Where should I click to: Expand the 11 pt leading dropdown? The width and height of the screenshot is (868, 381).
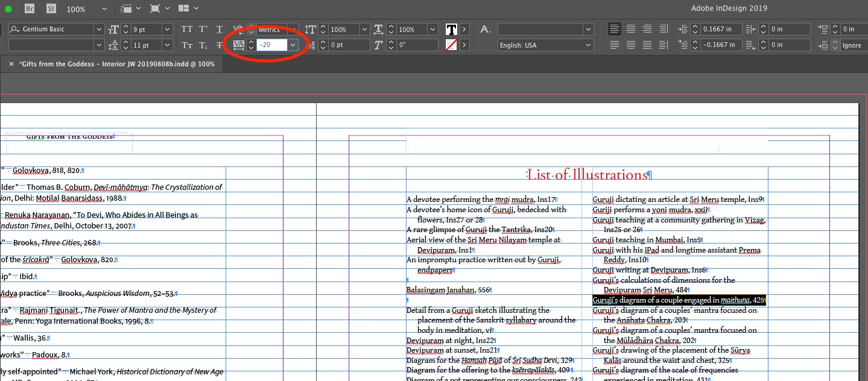[167, 45]
